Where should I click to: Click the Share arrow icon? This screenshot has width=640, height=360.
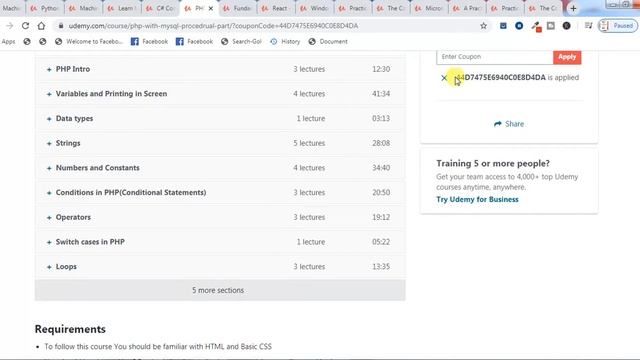pyautogui.click(x=498, y=124)
